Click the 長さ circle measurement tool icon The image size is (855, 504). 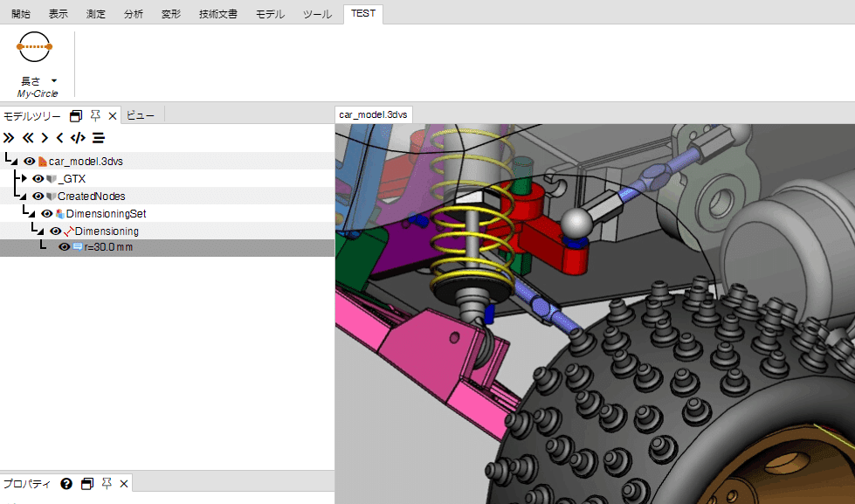pyautogui.click(x=34, y=47)
